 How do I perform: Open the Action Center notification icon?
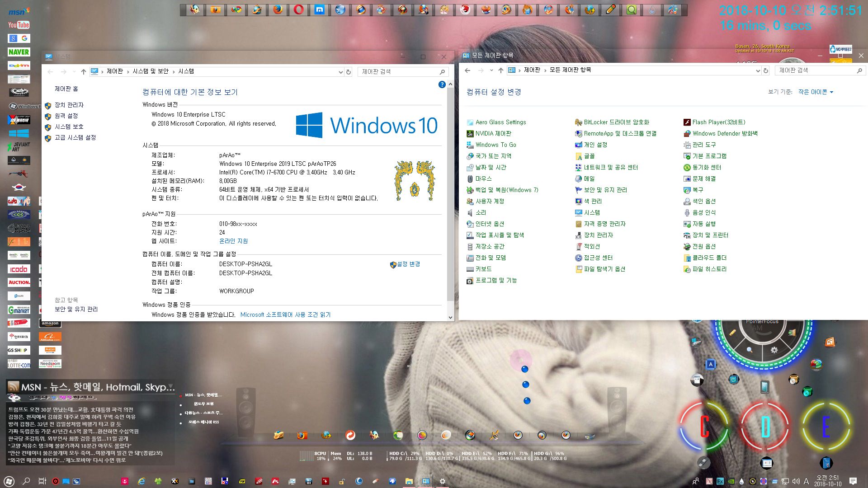pyautogui.click(x=853, y=481)
